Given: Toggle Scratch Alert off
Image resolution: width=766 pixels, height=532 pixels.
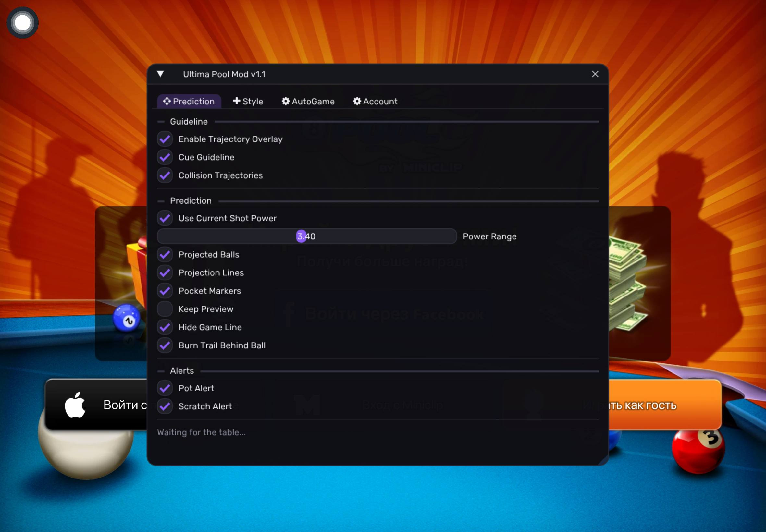Looking at the screenshot, I should coord(165,406).
